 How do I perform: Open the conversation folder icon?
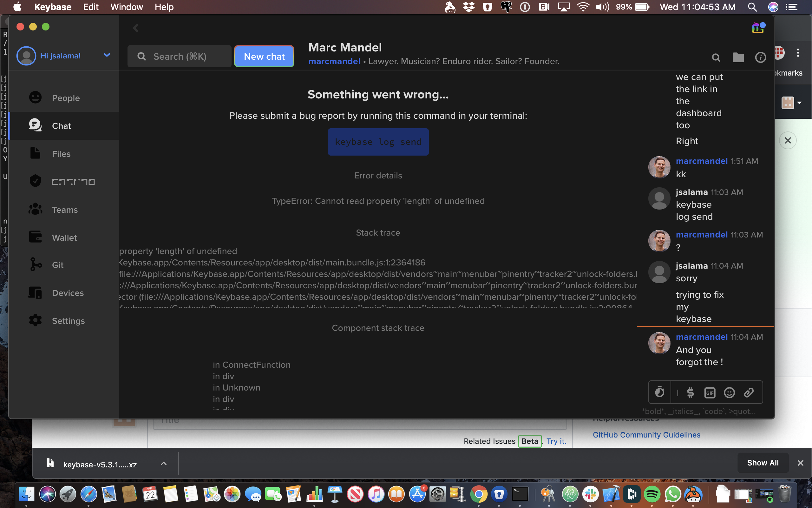point(738,57)
